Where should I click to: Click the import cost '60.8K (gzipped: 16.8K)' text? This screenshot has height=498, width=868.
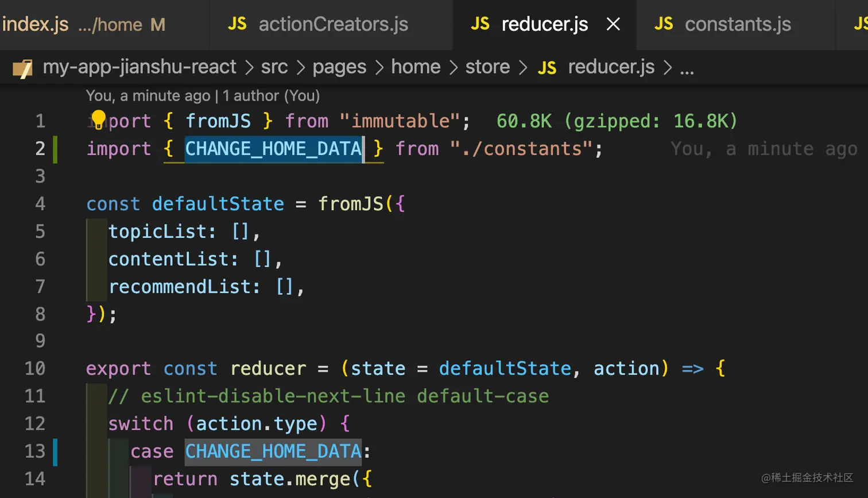point(617,121)
